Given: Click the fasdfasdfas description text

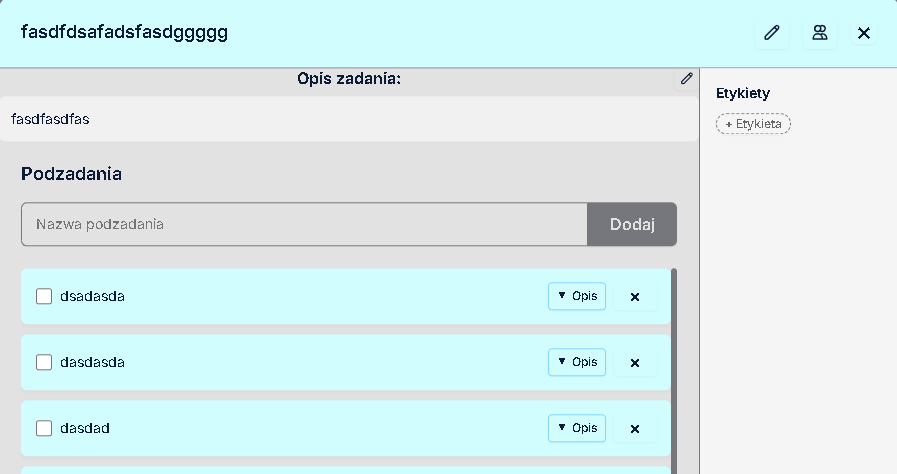Looking at the screenshot, I should (x=51, y=119).
